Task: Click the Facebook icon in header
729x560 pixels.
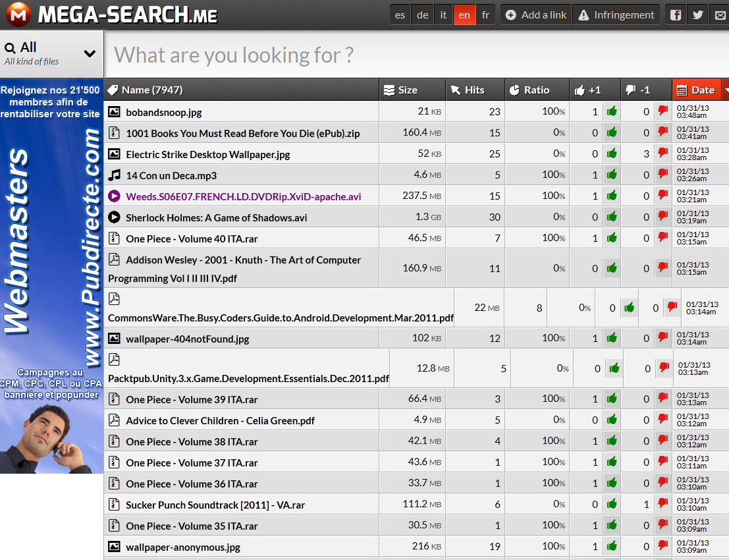Action: (676, 15)
